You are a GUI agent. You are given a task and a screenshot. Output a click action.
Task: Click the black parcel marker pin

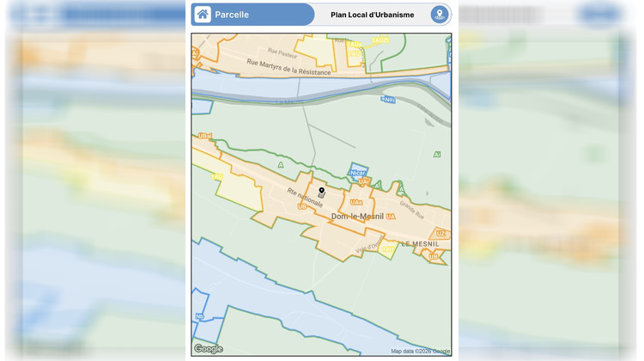point(322,191)
